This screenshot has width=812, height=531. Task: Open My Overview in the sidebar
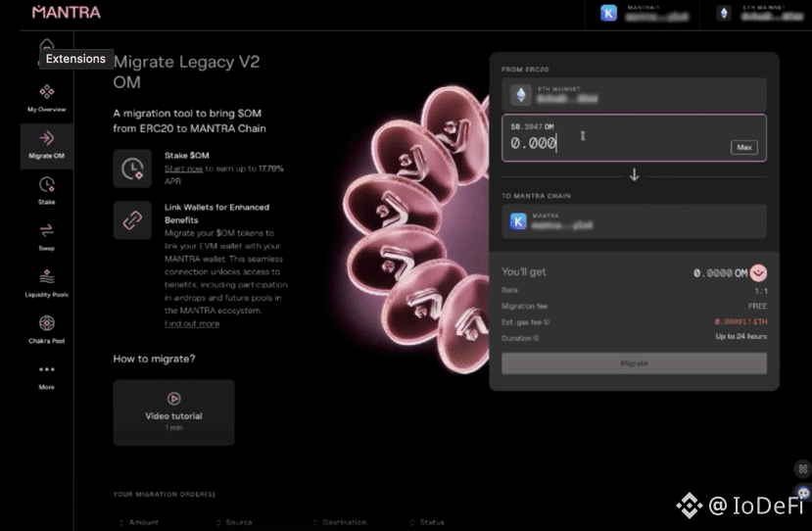46,96
